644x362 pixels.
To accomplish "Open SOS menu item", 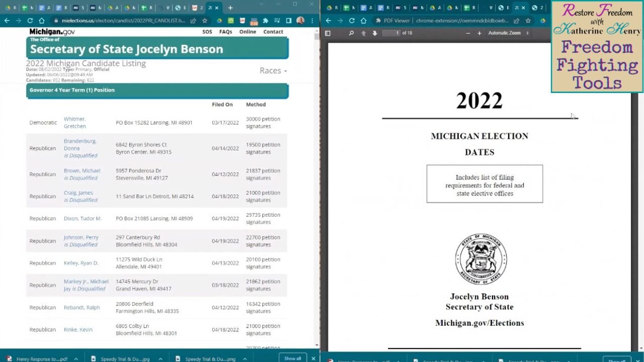I will (x=207, y=32).
